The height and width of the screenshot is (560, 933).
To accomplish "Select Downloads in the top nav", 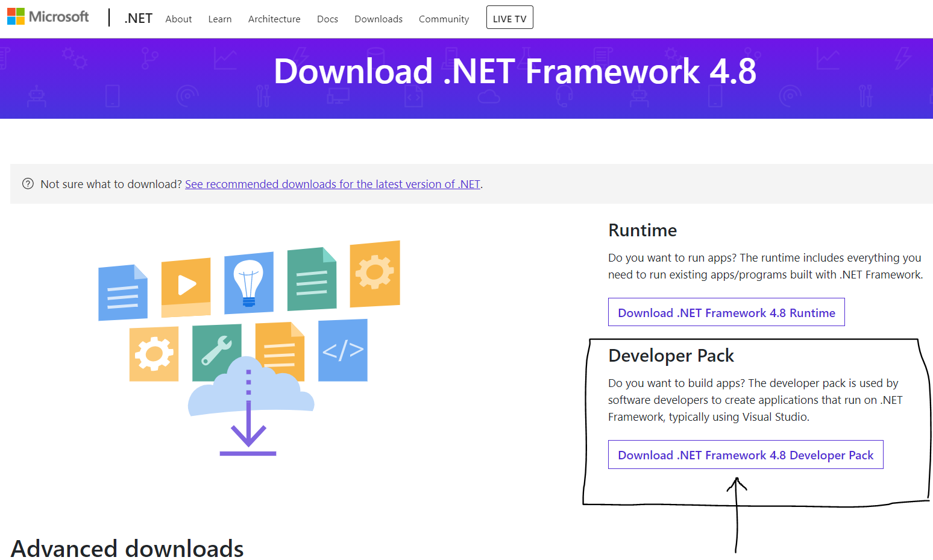I will point(379,19).
